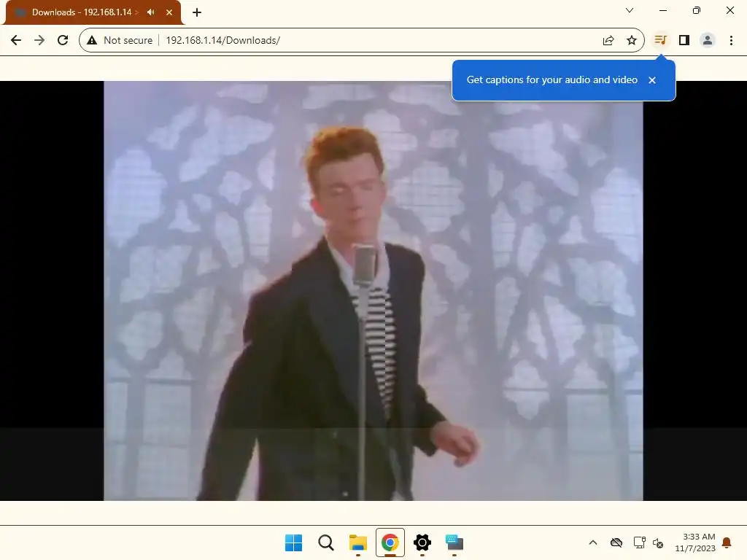Image resolution: width=747 pixels, height=560 pixels.
Task: Share this page via the share icon
Action: [x=608, y=41]
